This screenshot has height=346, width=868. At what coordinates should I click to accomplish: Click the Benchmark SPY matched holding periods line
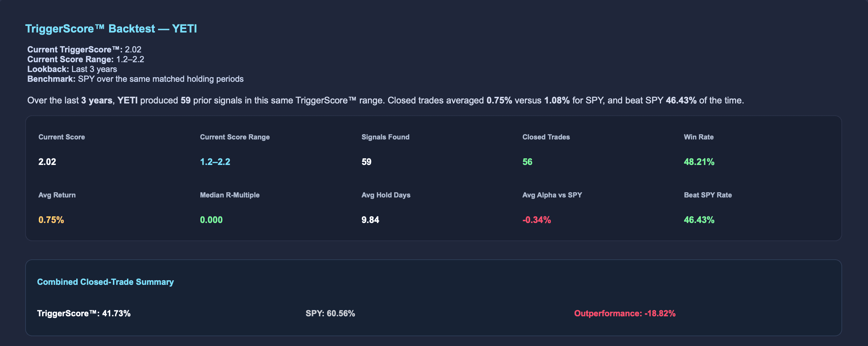click(135, 79)
